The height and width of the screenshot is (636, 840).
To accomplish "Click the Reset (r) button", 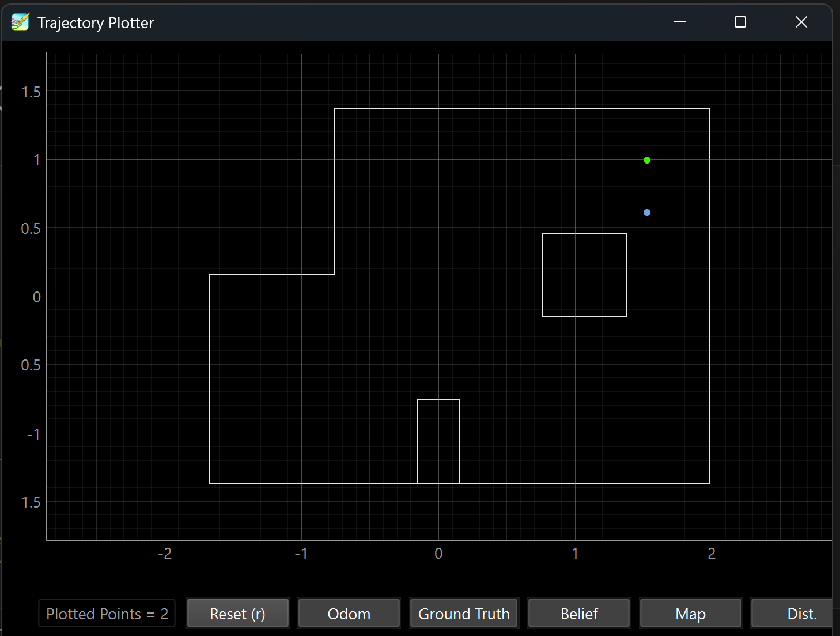I will [238, 614].
